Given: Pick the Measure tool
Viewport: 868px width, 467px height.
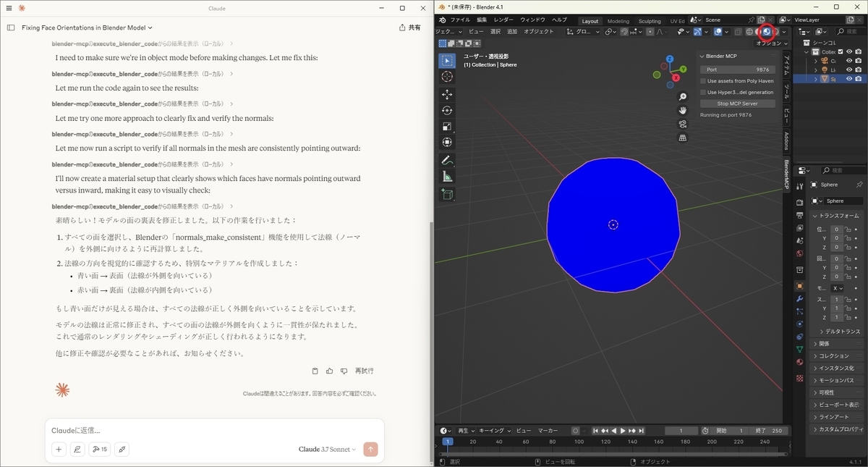Looking at the screenshot, I should [447, 177].
